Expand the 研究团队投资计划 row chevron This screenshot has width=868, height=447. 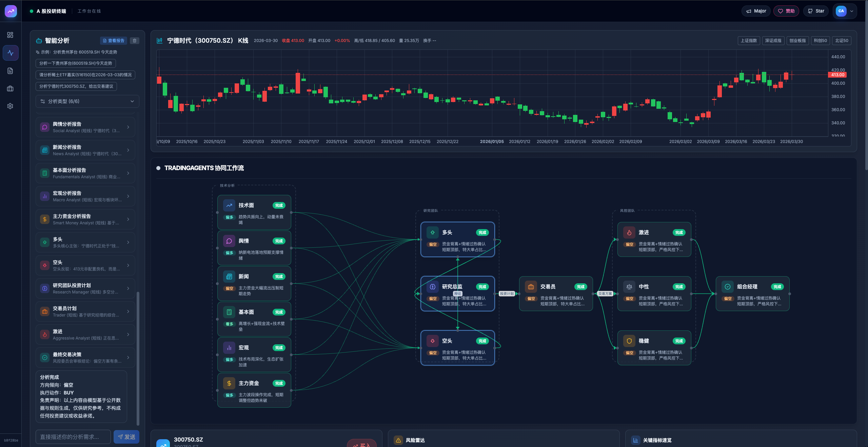(x=128, y=288)
